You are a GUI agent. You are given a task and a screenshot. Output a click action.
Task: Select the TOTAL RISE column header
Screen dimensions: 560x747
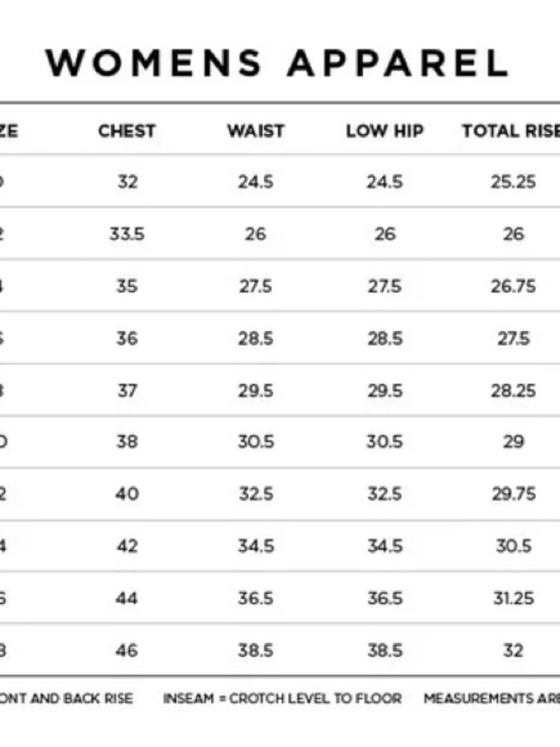coord(511,131)
